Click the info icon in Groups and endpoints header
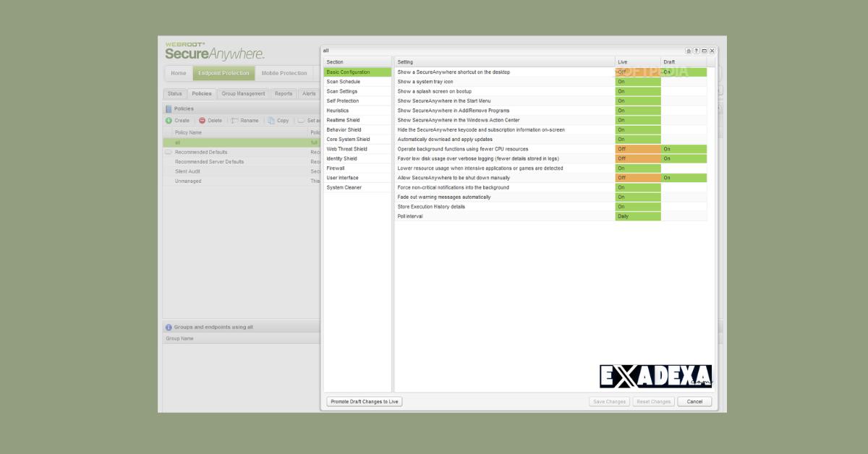868x454 pixels. coord(169,326)
